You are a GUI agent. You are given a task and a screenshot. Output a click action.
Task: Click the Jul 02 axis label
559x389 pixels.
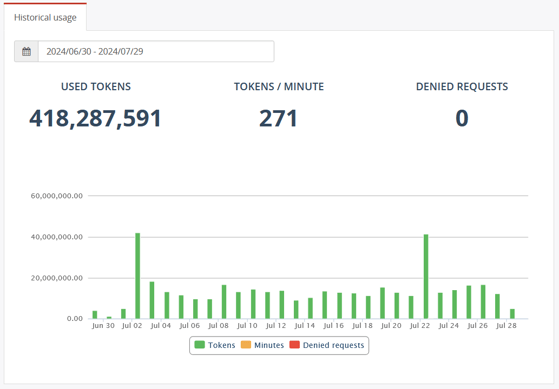(x=132, y=326)
